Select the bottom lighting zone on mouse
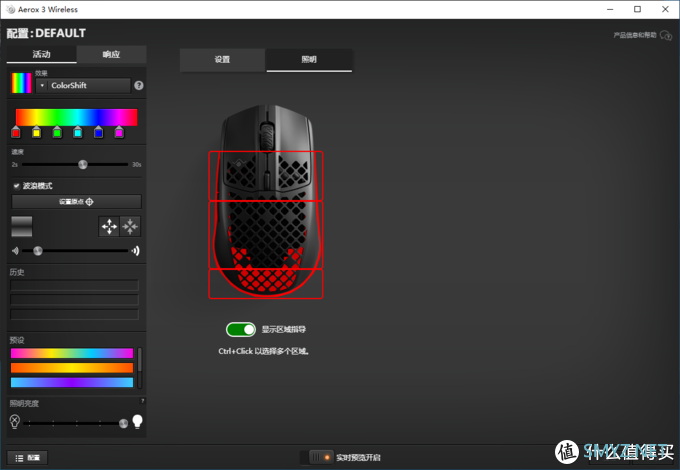Screen dimensions: 680x470 coord(266,284)
